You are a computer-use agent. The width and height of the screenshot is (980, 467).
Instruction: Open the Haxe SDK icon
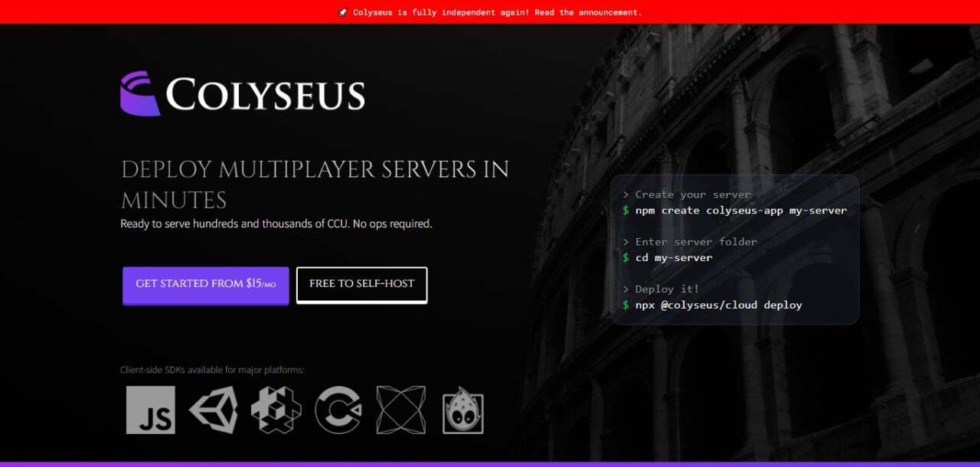(x=400, y=410)
